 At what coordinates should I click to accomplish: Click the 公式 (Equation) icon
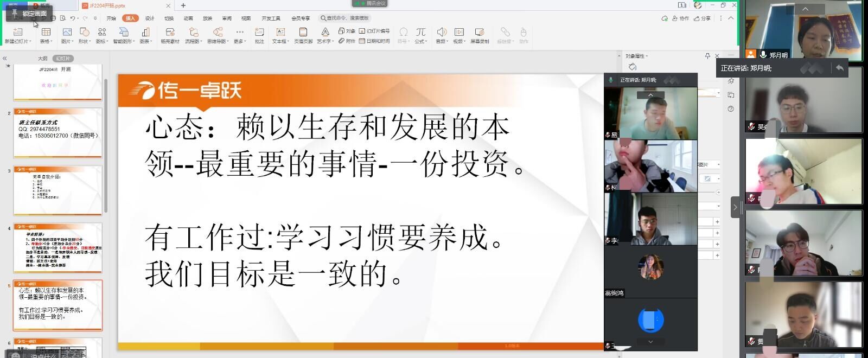(x=420, y=32)
